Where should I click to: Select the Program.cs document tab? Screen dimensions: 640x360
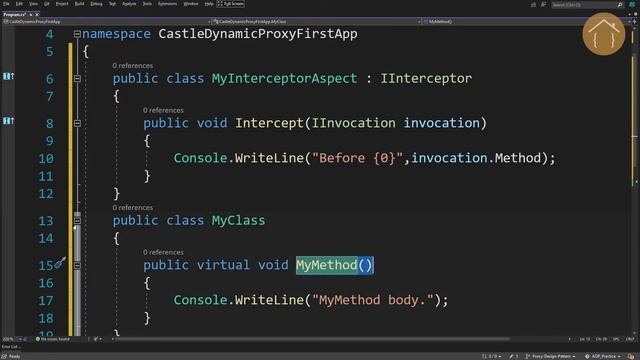pyautogui.click(x=15, y=14)
